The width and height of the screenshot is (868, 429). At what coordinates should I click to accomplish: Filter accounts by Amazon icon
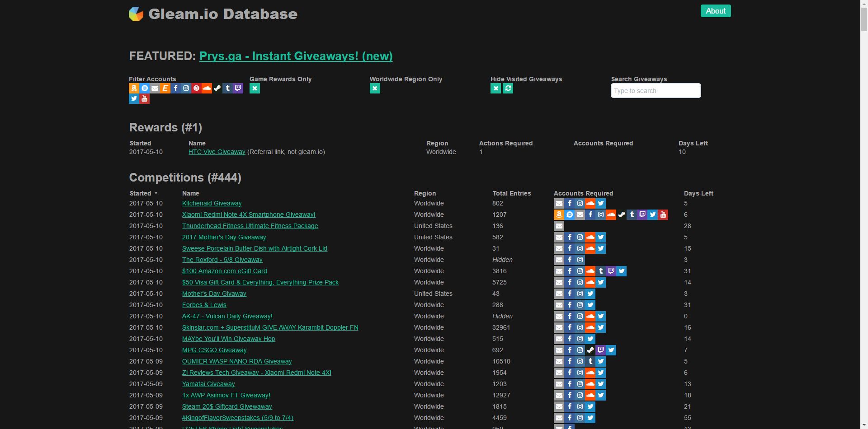coord(134,89)
